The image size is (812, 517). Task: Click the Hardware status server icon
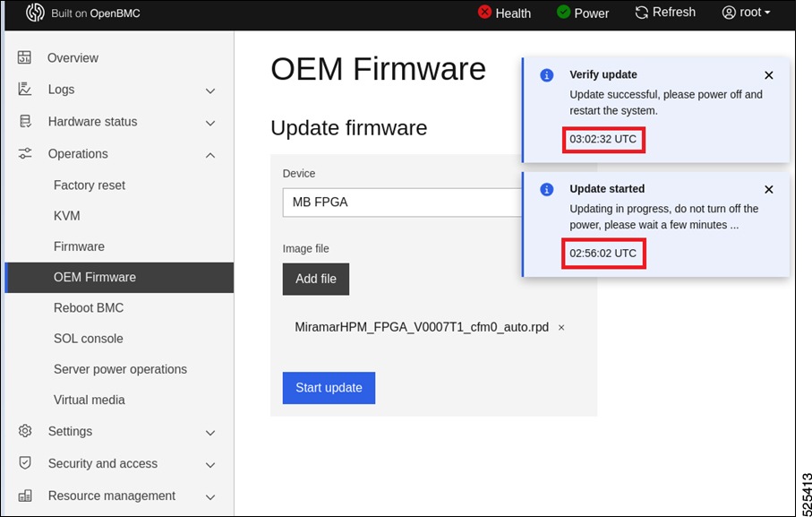[25, 121]
